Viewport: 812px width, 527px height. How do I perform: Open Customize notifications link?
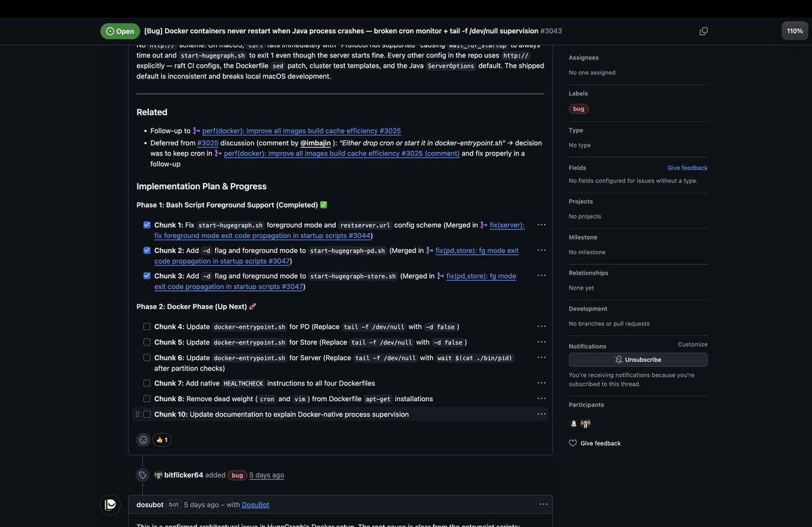click(693, 344)
